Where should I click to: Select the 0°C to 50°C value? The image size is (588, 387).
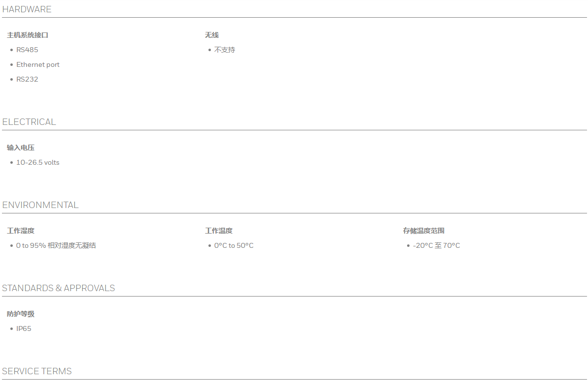[234, 246]
